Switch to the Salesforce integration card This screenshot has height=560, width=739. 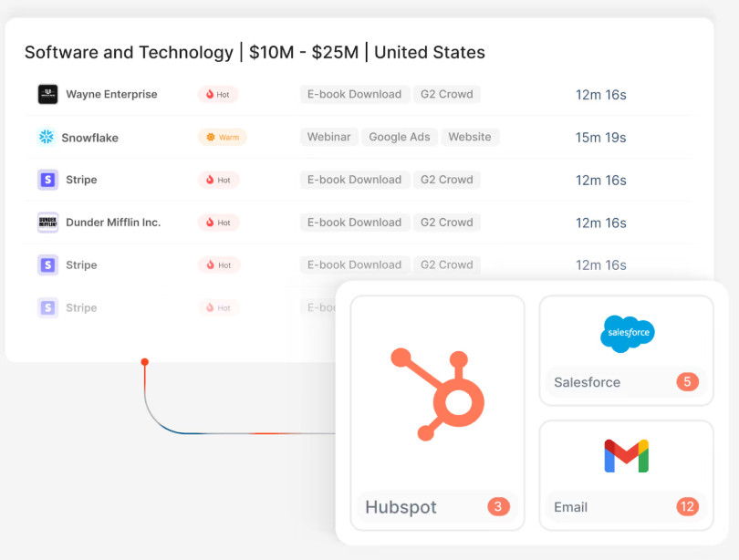tap(627, 350)
